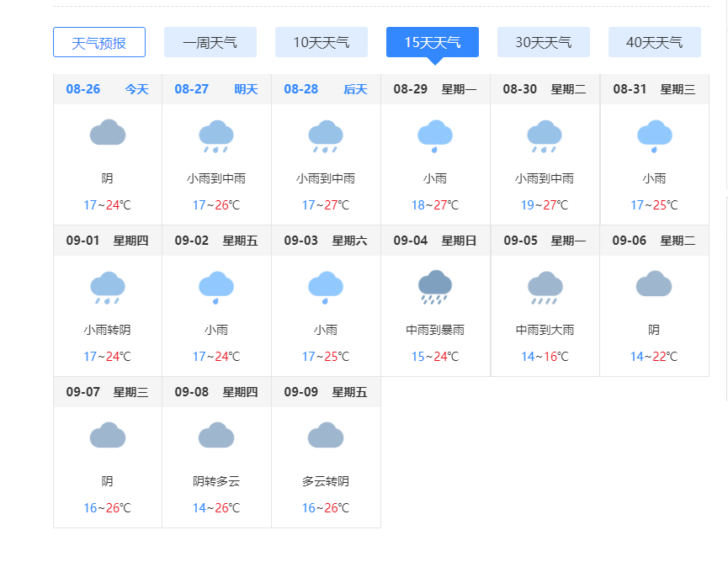Click the 明天 label
728x562 pixels.
coord(246,89)
